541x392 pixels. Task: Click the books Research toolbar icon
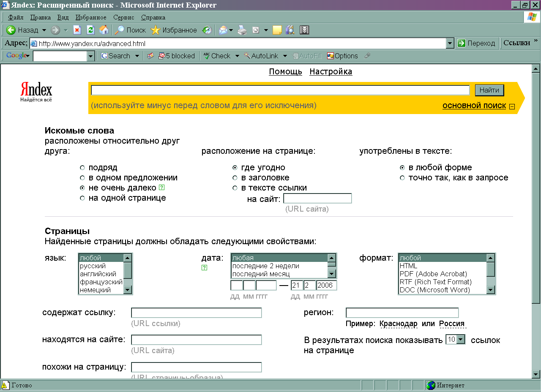(290, 30)
